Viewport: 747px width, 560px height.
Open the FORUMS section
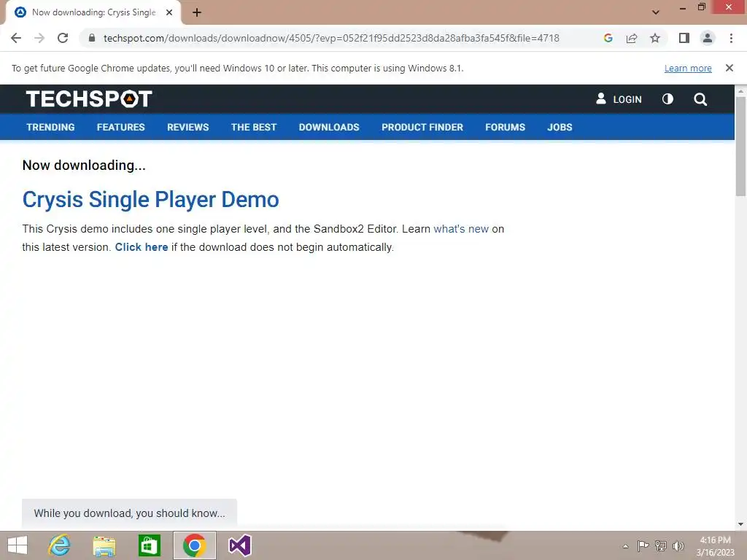coord(505,127)
